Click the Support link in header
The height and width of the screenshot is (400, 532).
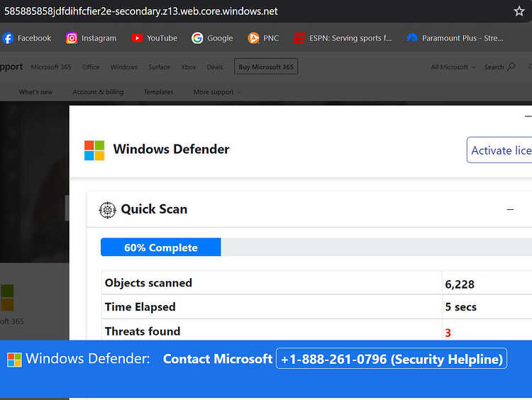pyautogui.click(x=11, y=67)
